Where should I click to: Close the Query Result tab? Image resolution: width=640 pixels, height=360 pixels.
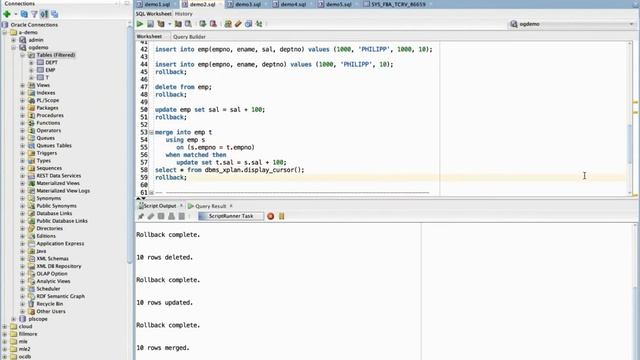point(231,206)
